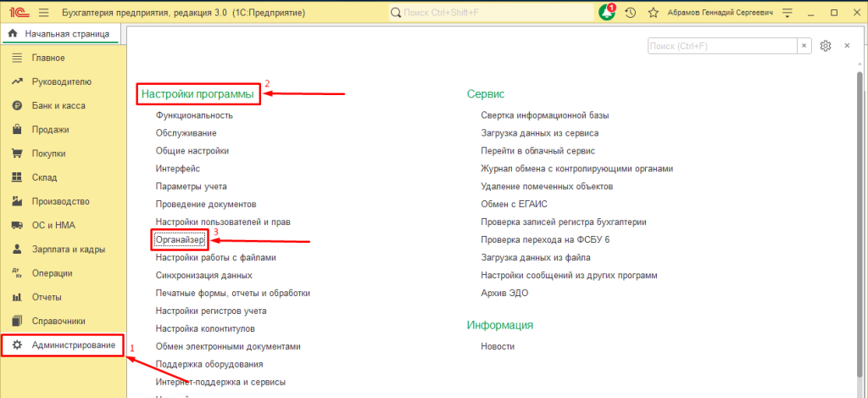Image resolution: width=868 pixels, height=398 pixels.
Task: Open the Настройка колонтитулов link
Action: (x=205, y=328)
